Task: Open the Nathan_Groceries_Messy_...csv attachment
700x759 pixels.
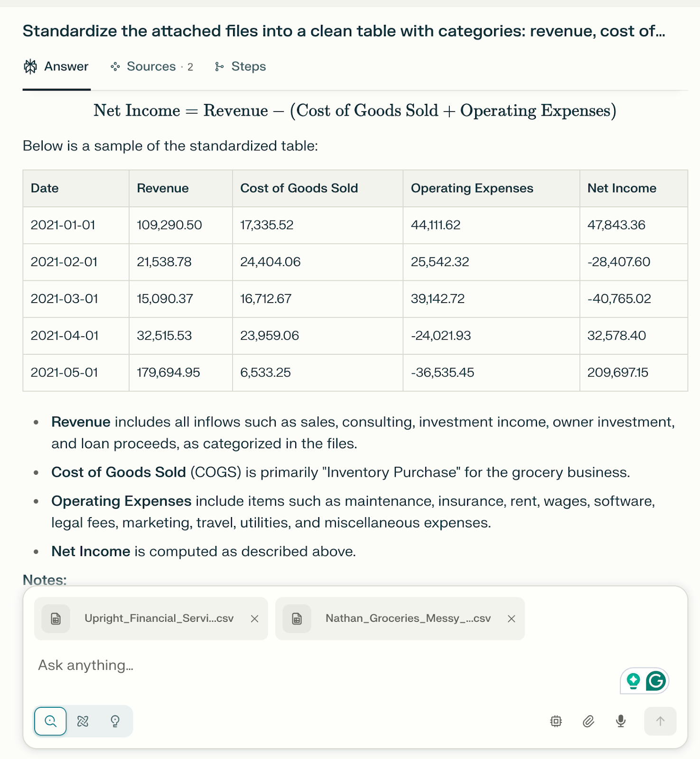Action: coord(400,619)
